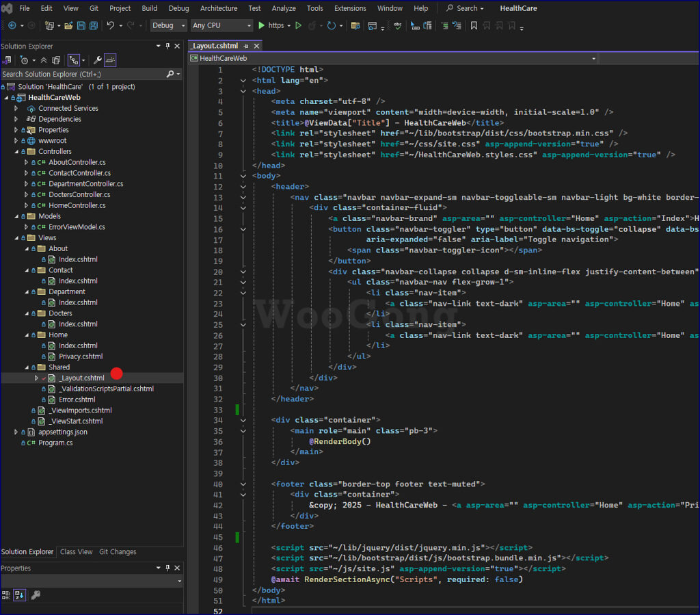This screenshot has height=615, width=700.
Task: Toggle Categorized view in Properties panel
Action: [x=6, y=594]
